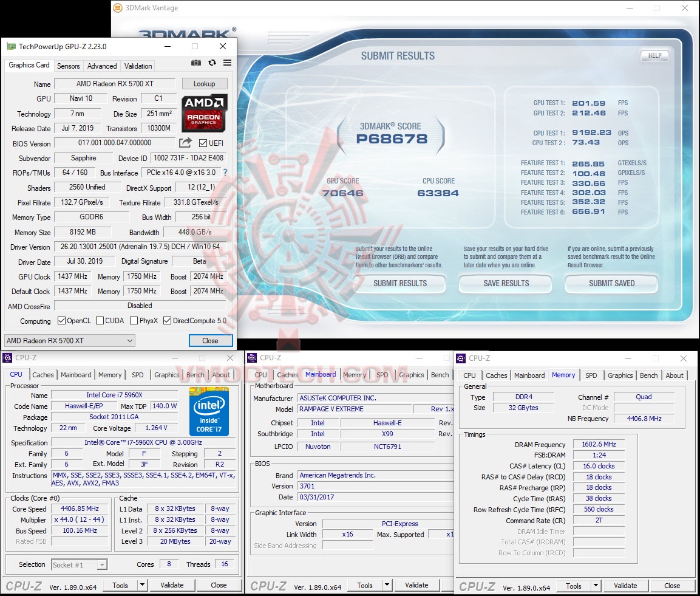Screen dimensions: 700x596
Task: Click BIOS export share icon
Action: click(185, 143)
